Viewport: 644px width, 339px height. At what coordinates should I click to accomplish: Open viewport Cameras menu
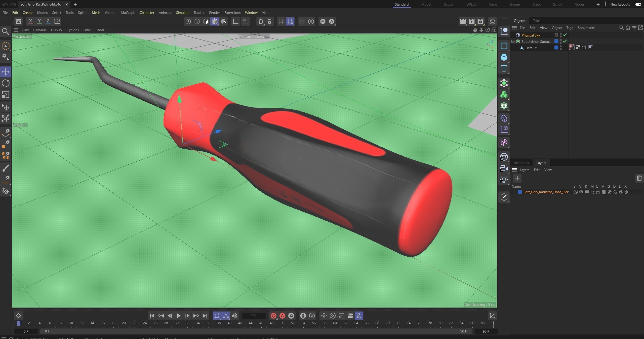coord(40,30)
